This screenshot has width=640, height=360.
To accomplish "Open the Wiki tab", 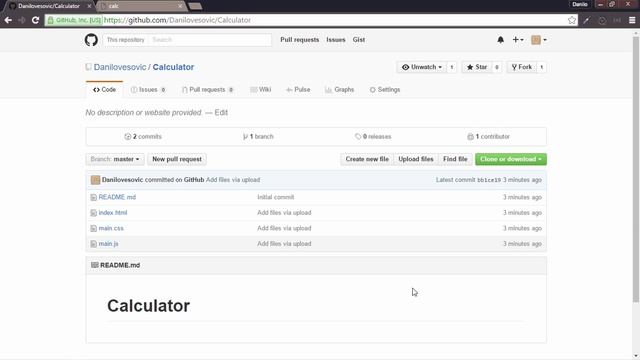I will 260,90.
